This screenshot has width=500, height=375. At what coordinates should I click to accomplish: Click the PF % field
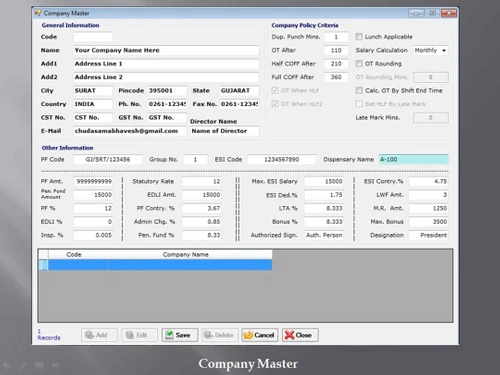(x=93, y=208)
